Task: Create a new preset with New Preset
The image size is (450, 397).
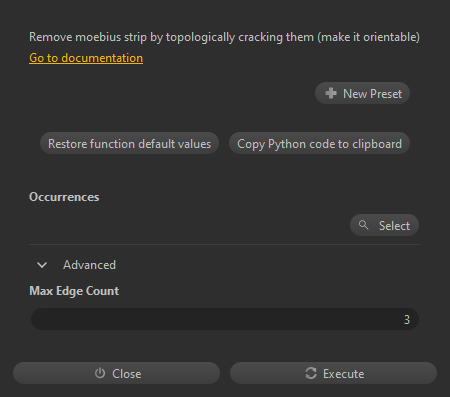Action: tap(362, 93)
